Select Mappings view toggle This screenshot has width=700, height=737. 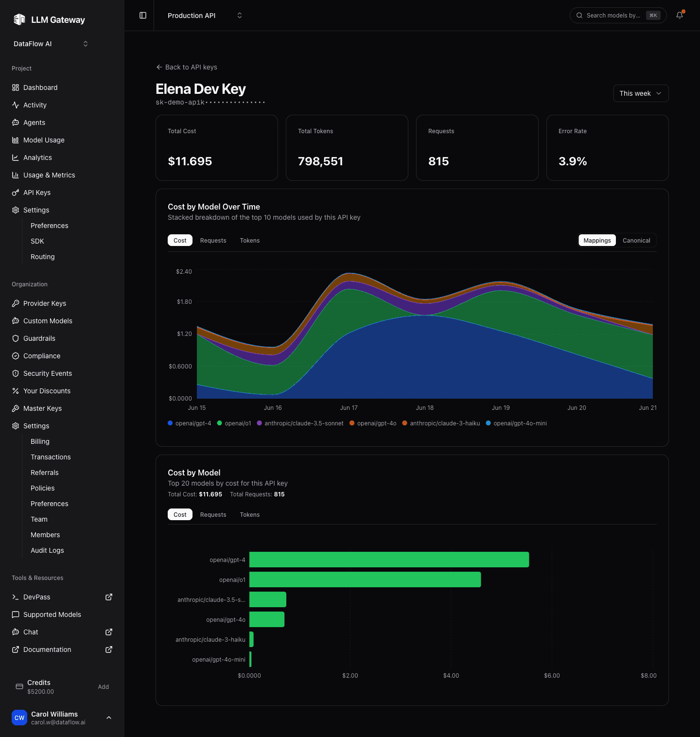click(x=597, y=240)
